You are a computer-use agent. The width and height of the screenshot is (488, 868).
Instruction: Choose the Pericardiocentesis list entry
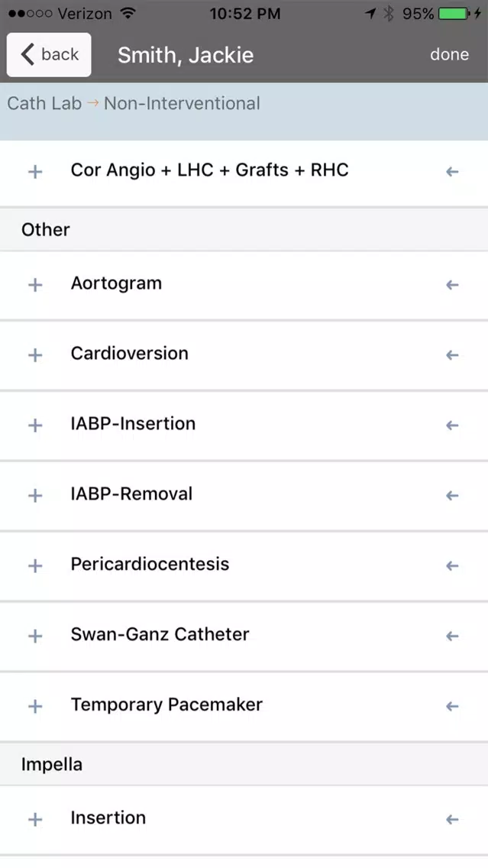pyautogui.click(x=244, y=565)
